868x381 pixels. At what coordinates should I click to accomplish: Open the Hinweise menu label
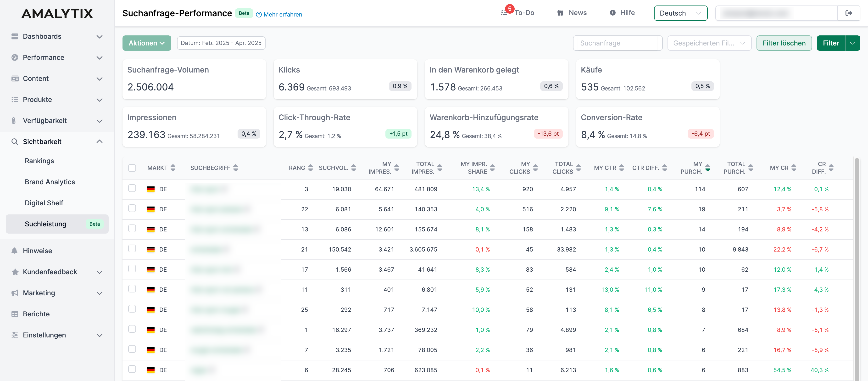pyautogui.click(x=37, y=251)
